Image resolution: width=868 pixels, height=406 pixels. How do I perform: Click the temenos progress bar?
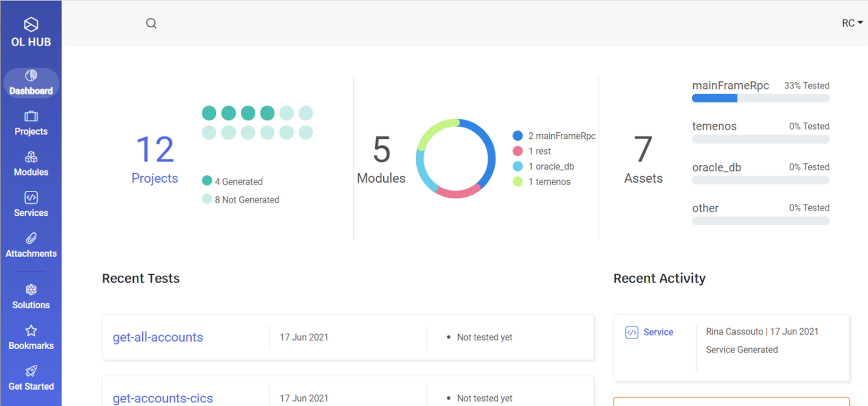click(x=760, y=139)
